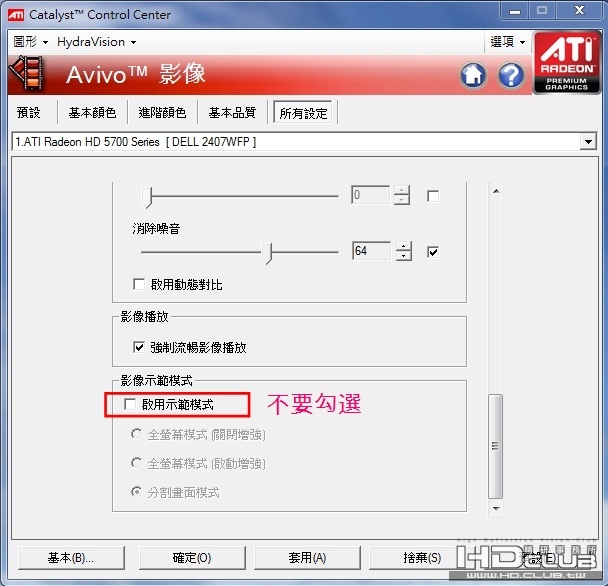Click the vertical scrollbar thumb
The height and width of the screenshot is (586, 608).
[496, 446]
